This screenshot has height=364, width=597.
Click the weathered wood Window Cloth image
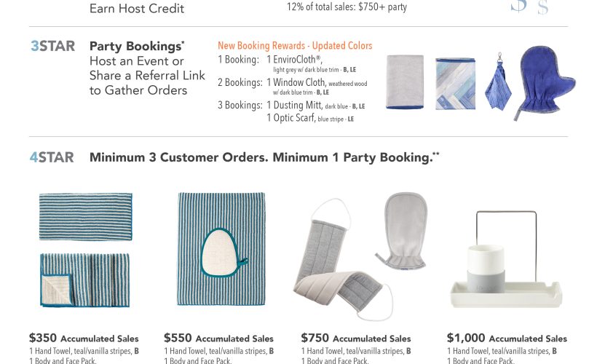coord(455,84)
